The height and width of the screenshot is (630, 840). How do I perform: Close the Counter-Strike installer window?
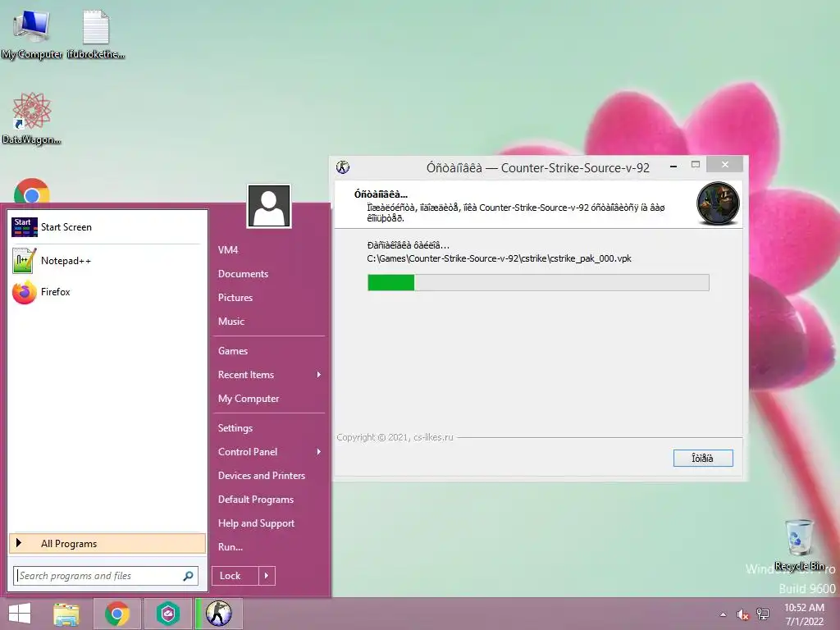725,164
